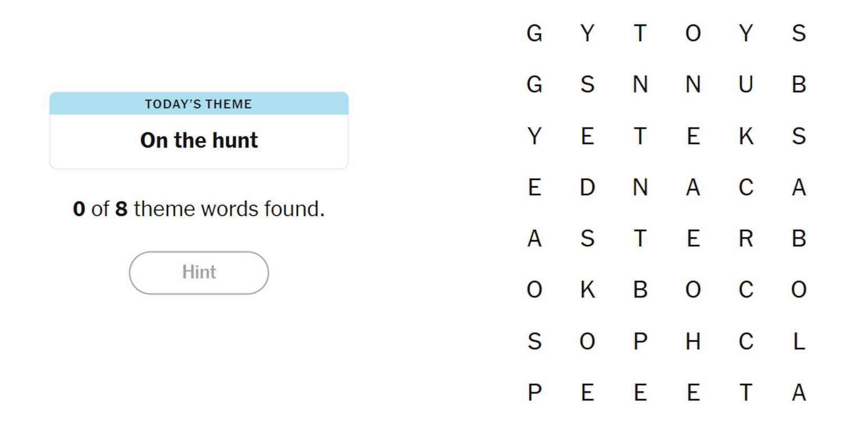Select the letter D in the grid
Viewport: 868px width, 434px height.
tap(587, 187)
